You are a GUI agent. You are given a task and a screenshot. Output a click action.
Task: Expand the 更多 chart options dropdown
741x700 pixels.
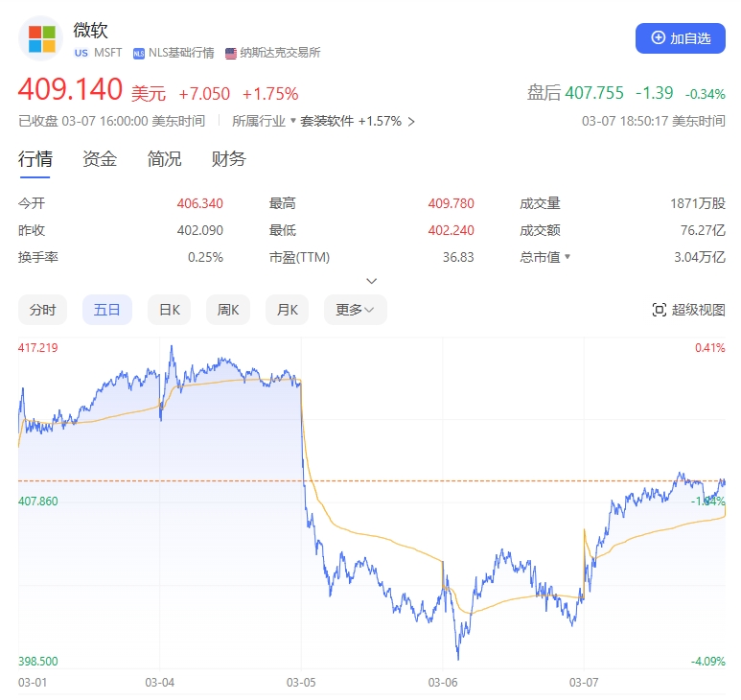355,310
